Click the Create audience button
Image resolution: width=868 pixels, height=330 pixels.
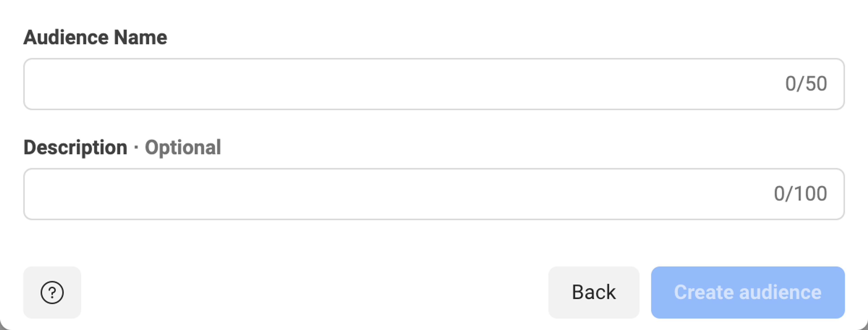pyautogui.click(x=748, y=292)
